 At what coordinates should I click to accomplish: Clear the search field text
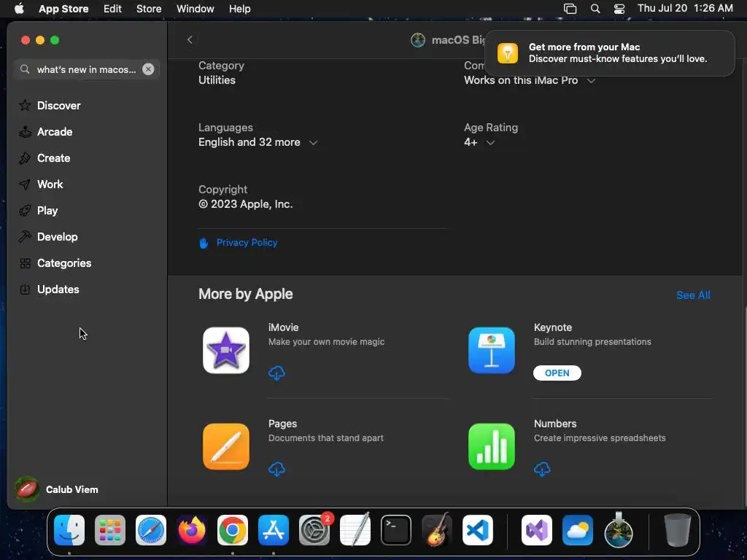click(x=148, y=69)
